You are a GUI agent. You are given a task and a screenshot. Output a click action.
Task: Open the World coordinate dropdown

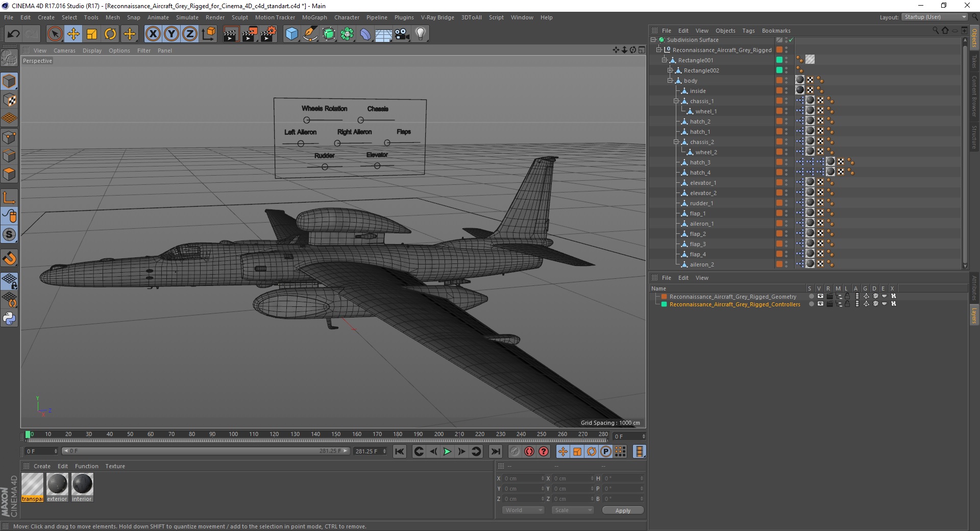click(x=523, y=510)
